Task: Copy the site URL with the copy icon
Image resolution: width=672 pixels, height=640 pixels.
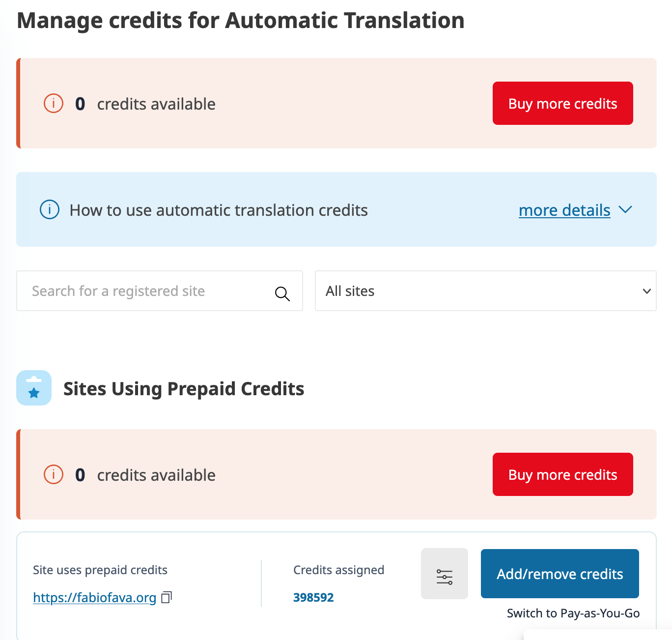Action: click(x=167, y=597)
